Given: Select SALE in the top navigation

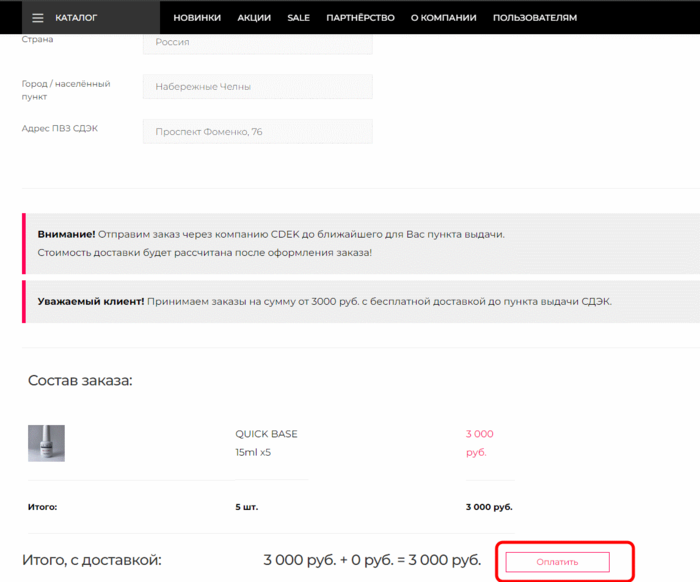Looking at the screenshot, I should pyautogui.click(x=298, y=18).
